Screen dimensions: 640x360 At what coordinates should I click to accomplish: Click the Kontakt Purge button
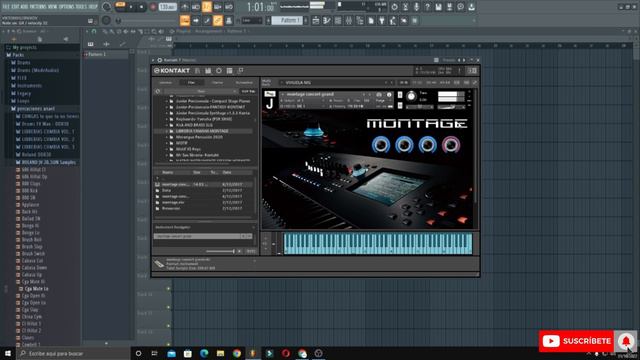(x=380, y=100)
